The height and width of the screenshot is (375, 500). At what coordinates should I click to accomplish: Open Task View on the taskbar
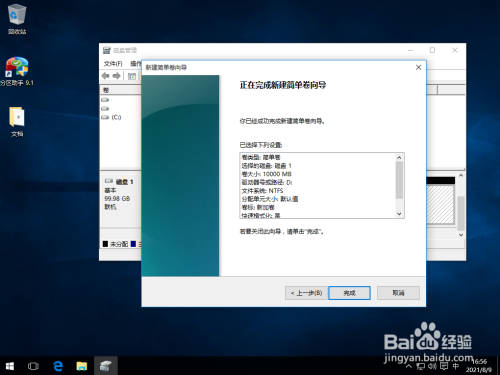(x=33, y=366)
